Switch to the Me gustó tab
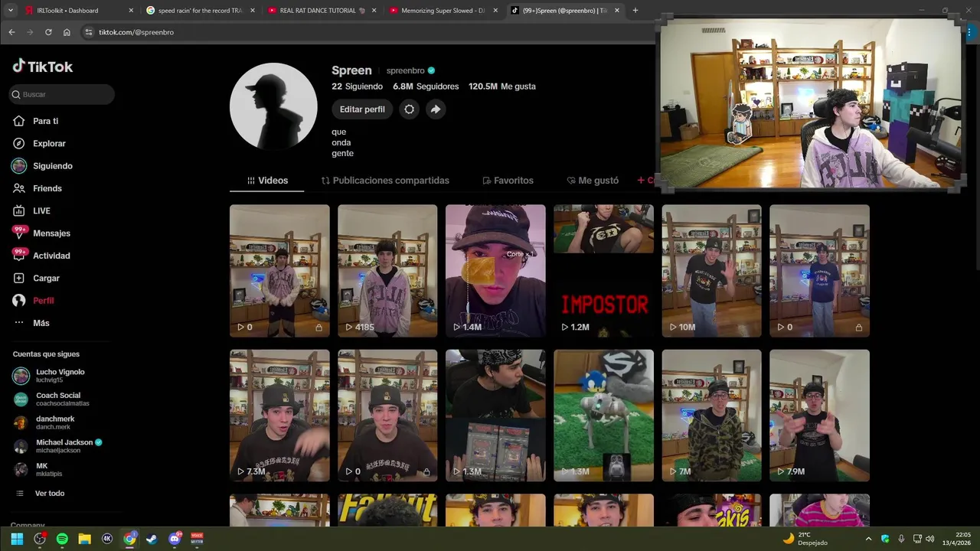Image resolution: width=980 pixels, height=551 pixels. [593, 181]
